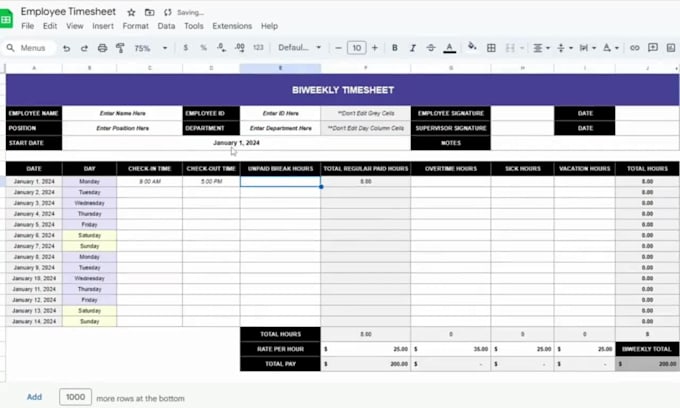The width and height of the screenshot is (680, 408).
Task: Select the Enter Position Here cell
Action: 122,128
